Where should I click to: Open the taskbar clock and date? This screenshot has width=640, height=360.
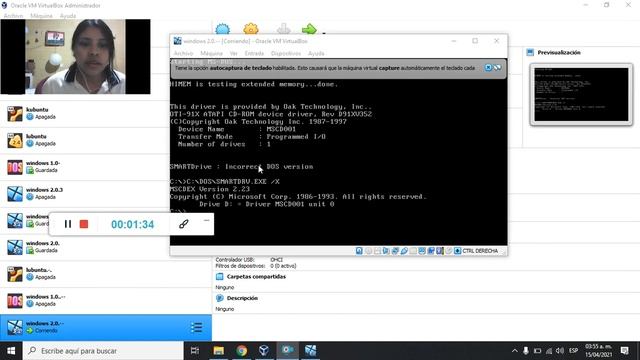[599, 351]
